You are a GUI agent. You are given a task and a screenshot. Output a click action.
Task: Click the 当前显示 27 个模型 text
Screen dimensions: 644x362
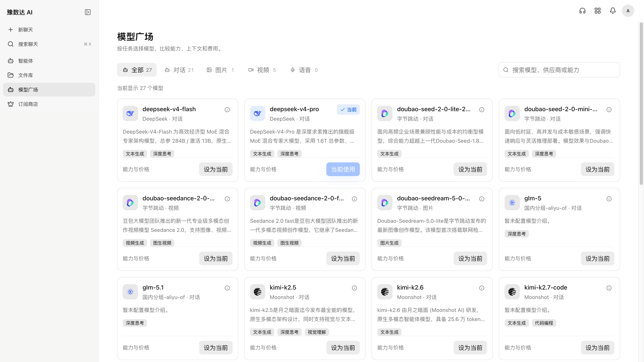[x=140, y=88]
